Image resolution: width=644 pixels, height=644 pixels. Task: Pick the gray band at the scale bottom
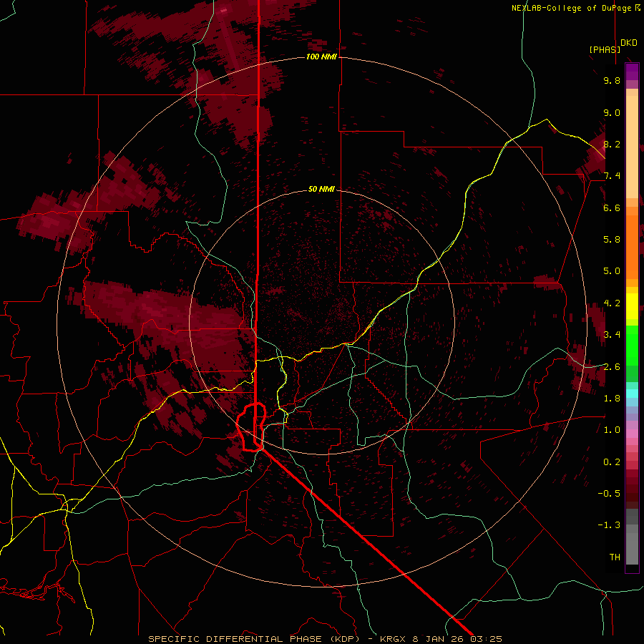pos(632,548)
